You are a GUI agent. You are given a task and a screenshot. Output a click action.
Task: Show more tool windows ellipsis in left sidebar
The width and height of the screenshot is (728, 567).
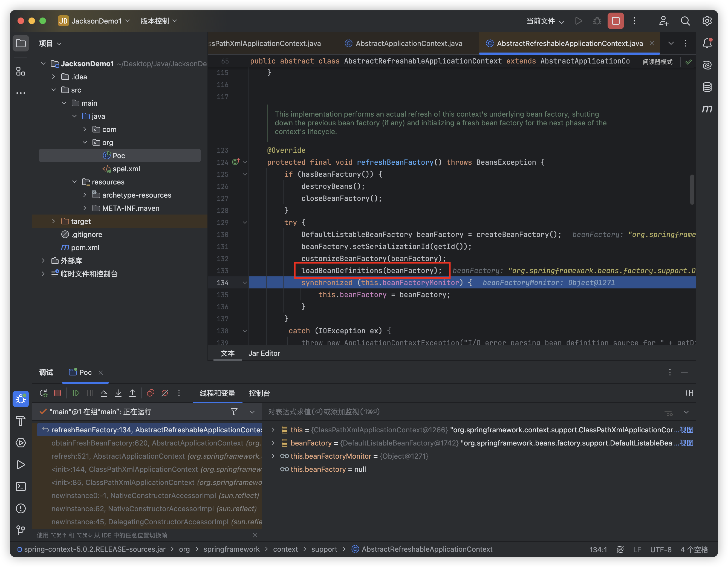click(21, 93)
